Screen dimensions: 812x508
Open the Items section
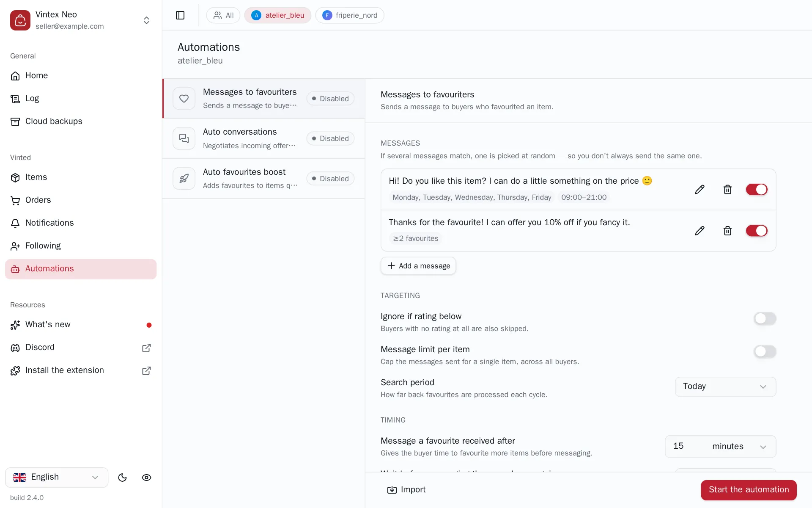click(x=81, y=177)
